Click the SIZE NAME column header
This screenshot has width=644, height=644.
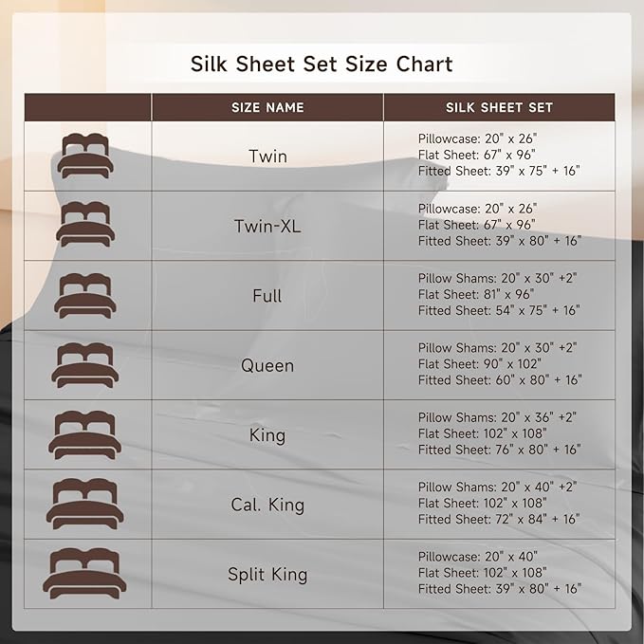(x=267, y=107)
